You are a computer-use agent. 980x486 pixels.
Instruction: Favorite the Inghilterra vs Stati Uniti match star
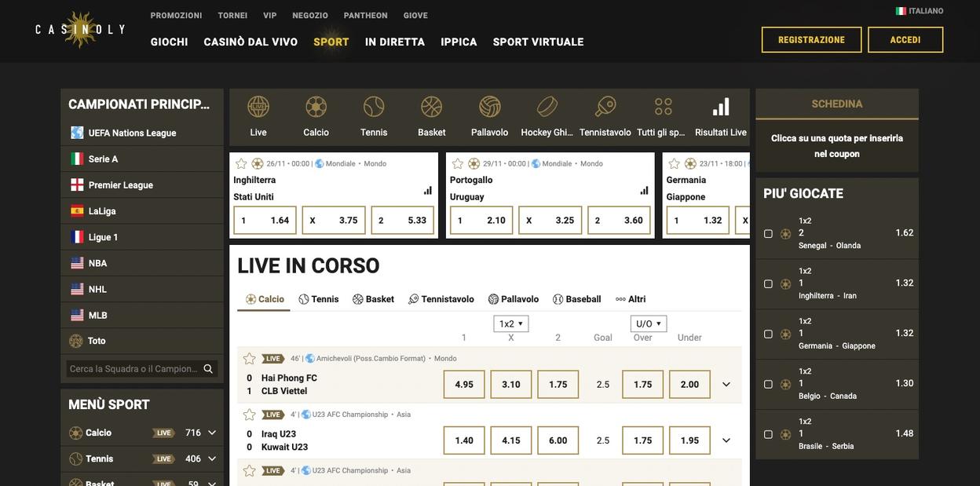click(241, 163)
